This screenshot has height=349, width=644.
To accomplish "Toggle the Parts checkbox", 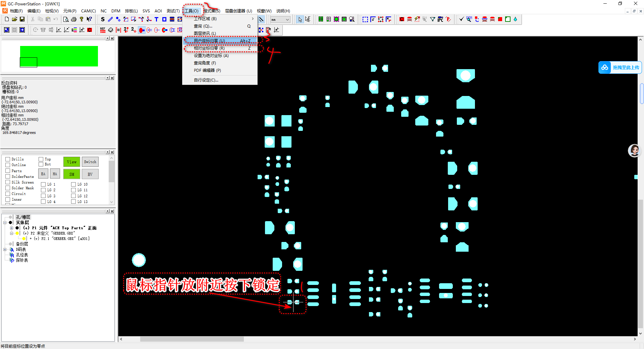I will click(x=8, y=171).
